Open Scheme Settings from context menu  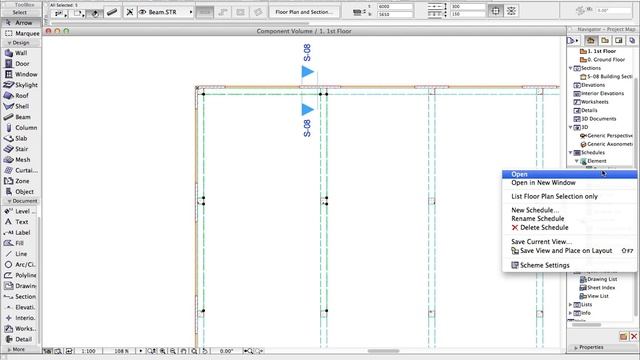pyautogui.click(x=569, y=265)
